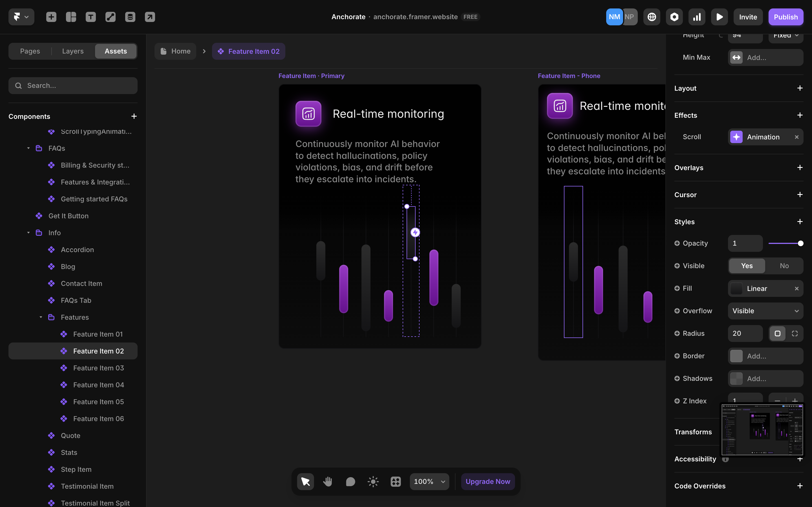The width and height of the screenshot is (812, 507).
Task: Open the Overflow Visible dropdown
Action: coord(765,311)
